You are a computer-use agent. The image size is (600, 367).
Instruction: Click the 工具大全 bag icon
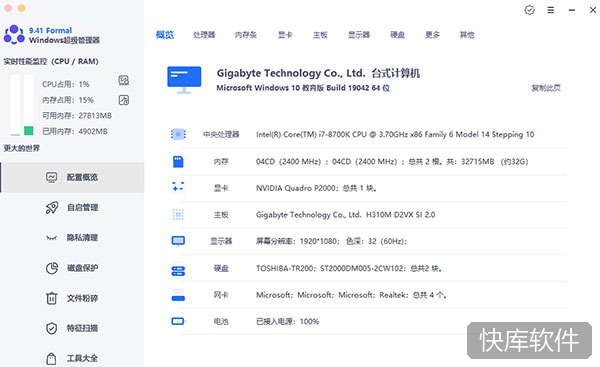[x=51, y=359]
